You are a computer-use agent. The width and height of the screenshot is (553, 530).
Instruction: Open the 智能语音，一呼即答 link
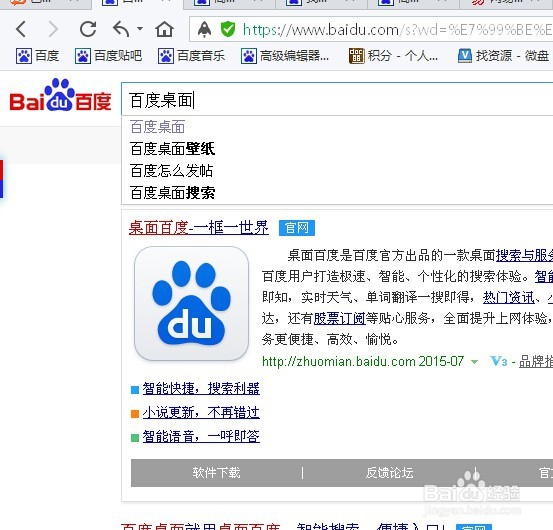(x=201, y=437)
